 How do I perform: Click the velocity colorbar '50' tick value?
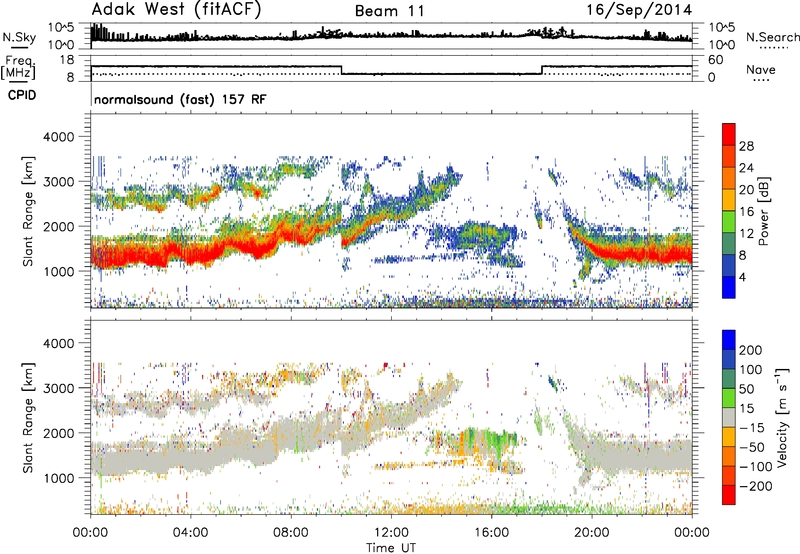coord(746,389)
